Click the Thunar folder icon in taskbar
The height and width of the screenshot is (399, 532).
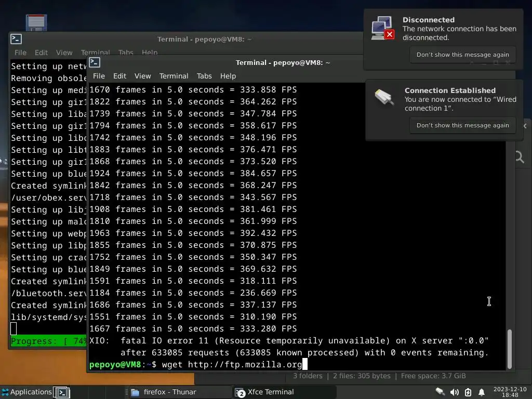135,393
